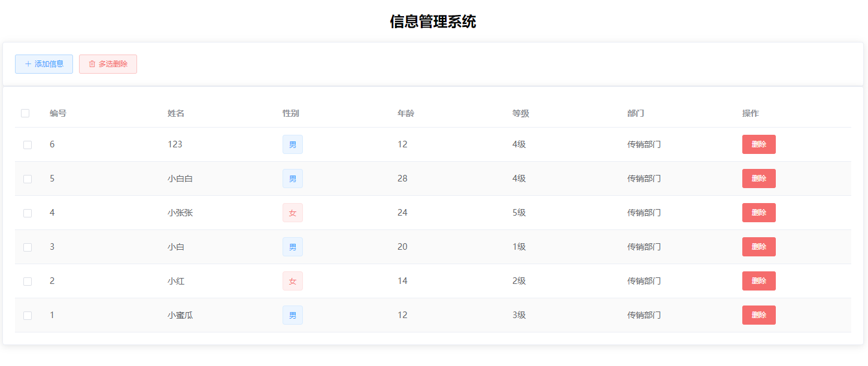Delete the 小红 record

758,280
